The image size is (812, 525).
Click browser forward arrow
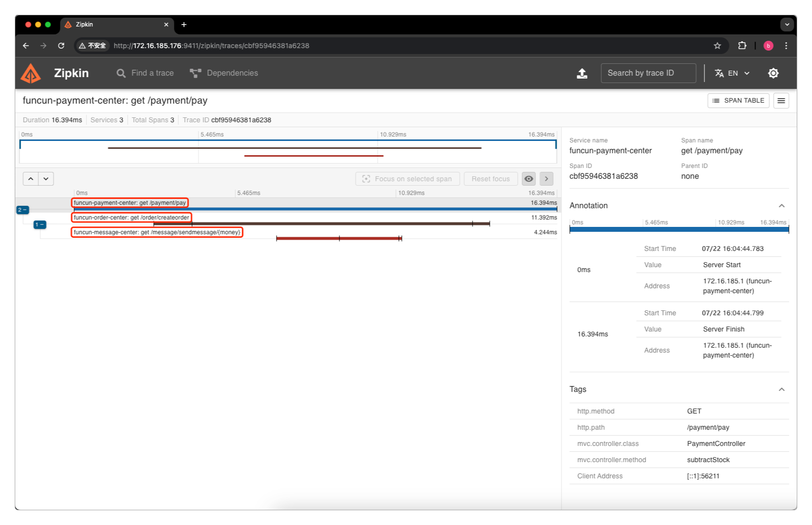click(x=43, y=46)
